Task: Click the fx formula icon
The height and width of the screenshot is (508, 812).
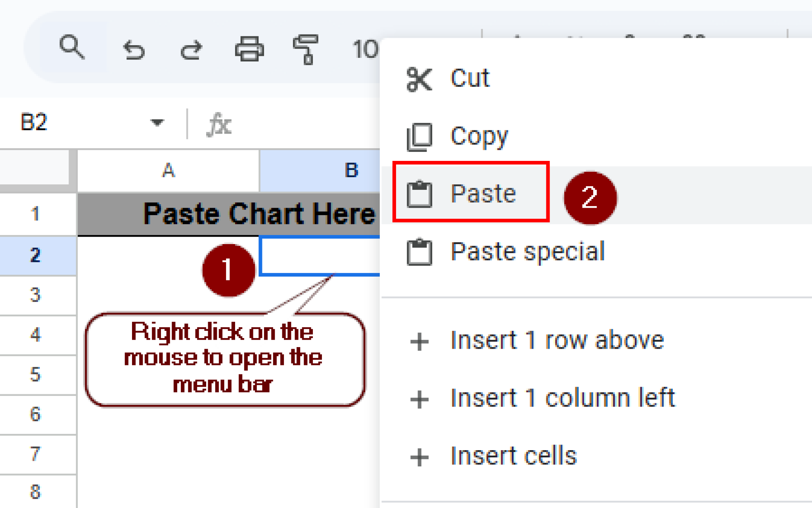Action: click(220, 124)
